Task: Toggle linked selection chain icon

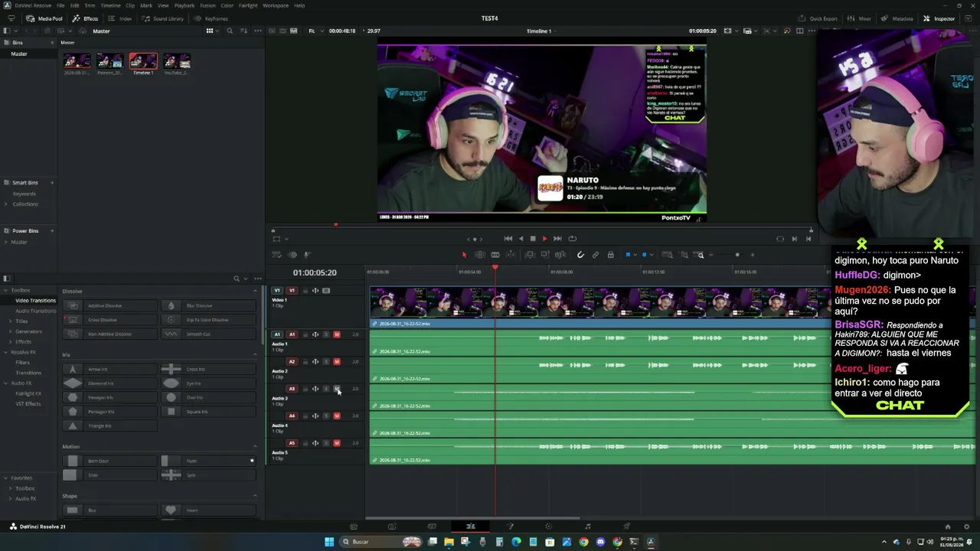Action: point(596,255)
